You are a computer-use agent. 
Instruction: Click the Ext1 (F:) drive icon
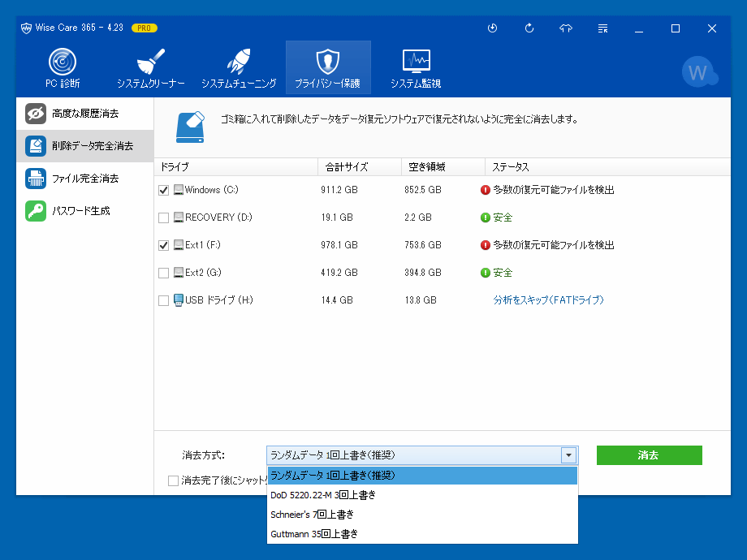(179, 245)
